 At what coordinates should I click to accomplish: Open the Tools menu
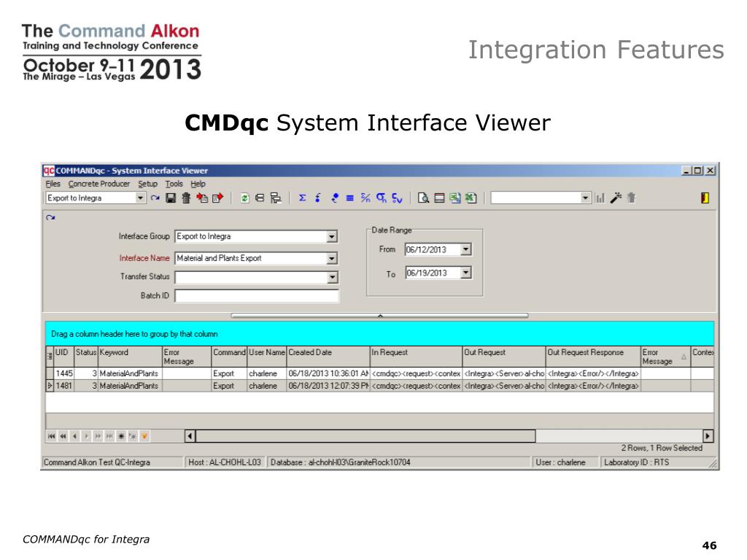point(174,184)
